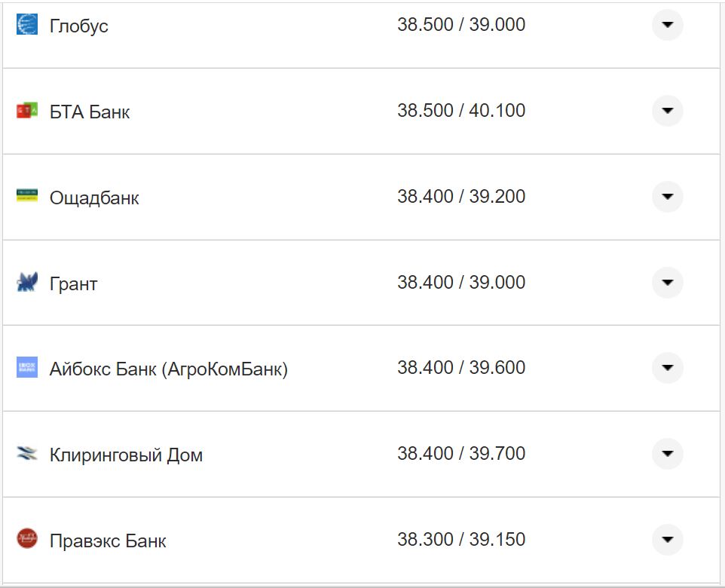Viewport: 725px width, 588px height.
Task: Click the Айбокс Банк blue logo
Action: click(x=27, y=368)
